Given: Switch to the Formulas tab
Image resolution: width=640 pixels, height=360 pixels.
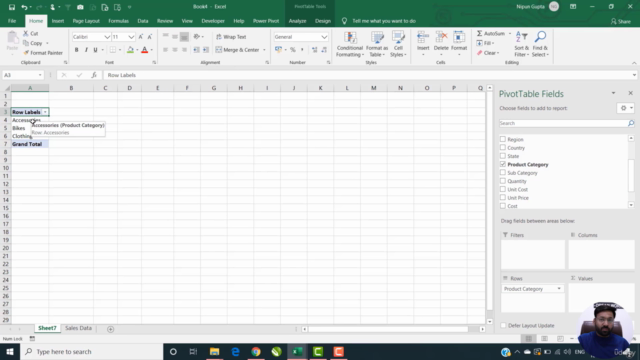Looking at the screenshot, I should pos(118,21).
